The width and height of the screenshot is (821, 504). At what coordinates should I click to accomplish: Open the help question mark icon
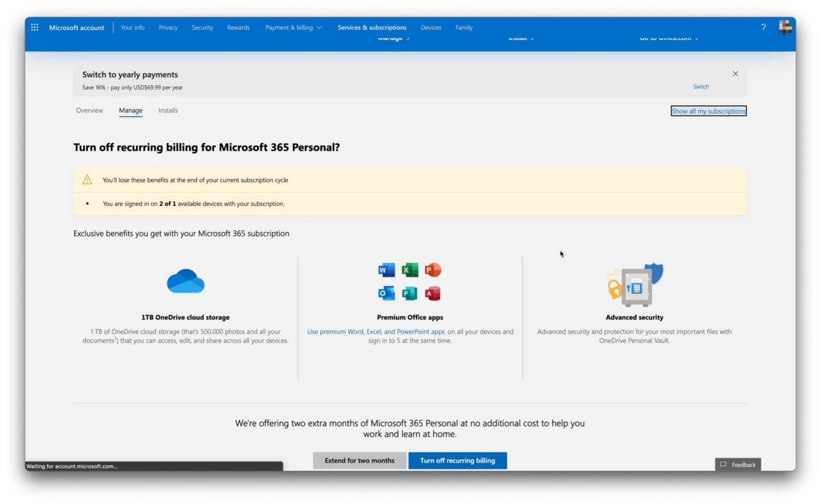763,27
